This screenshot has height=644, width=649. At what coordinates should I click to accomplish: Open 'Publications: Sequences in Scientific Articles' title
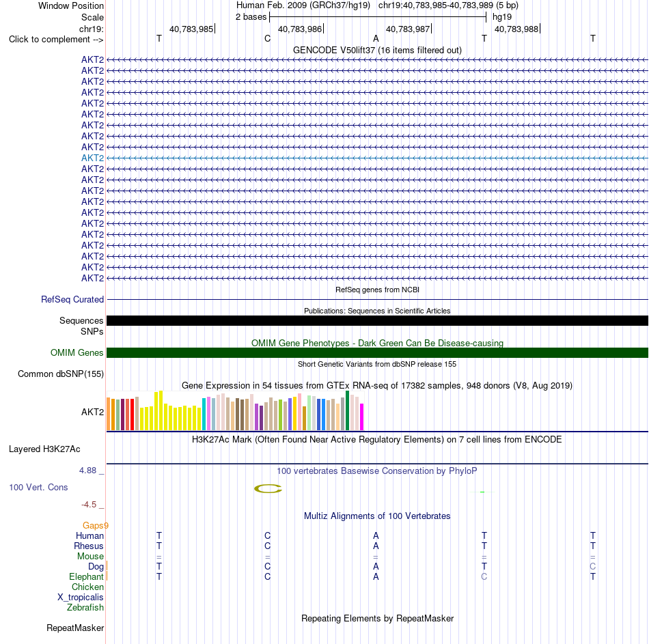pyautogui.click(x=377, y=311)
